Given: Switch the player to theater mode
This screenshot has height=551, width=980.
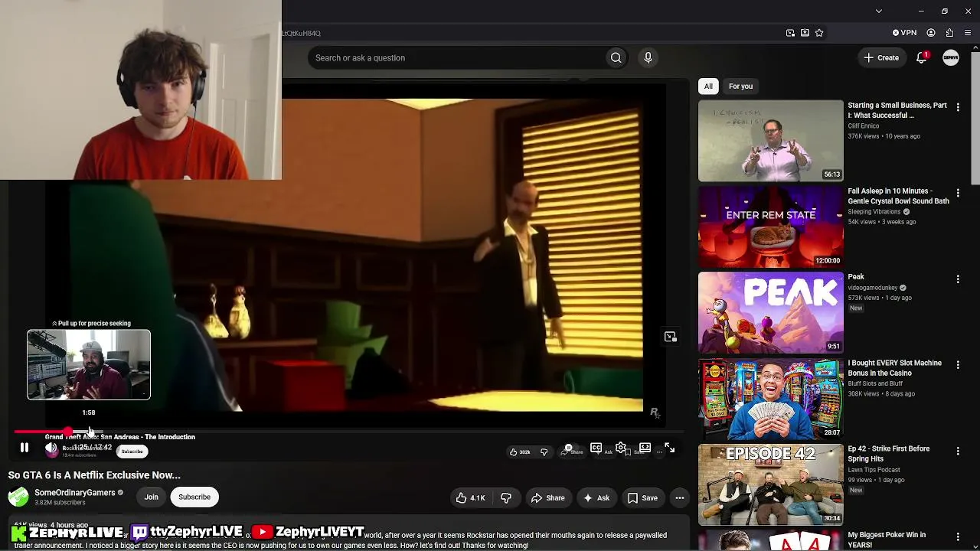Looking at the screenshot, I should tap(645, 448).
